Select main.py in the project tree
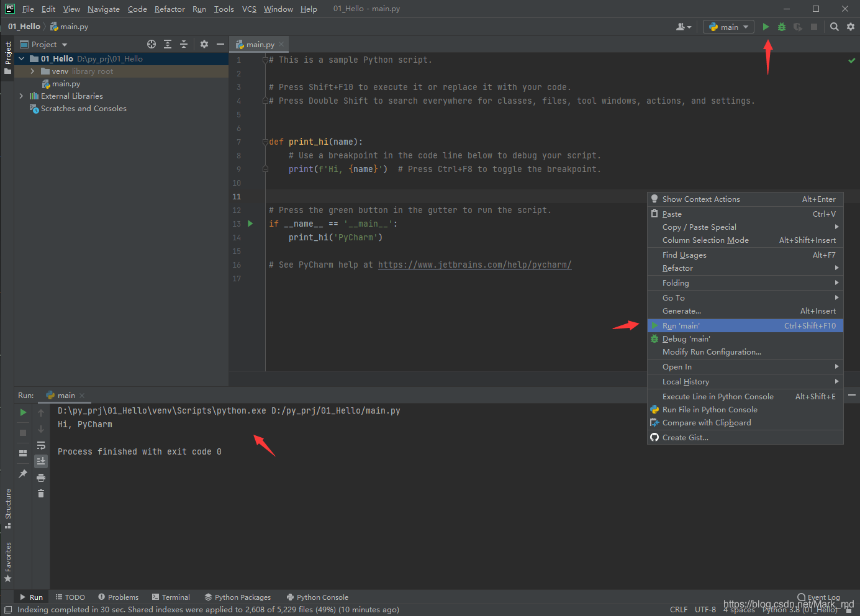This screenshot has height=616, width=860. pos(66,84)
